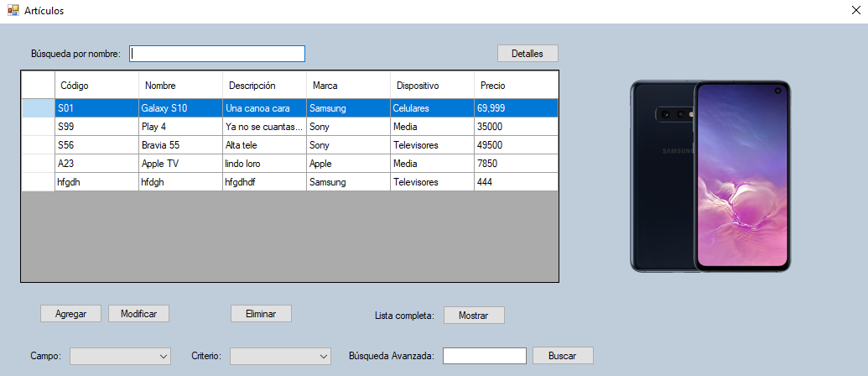Screen dimensions: 868x376
Task: Open the Criterio dropdown
Action: click(x=280, y=356)
